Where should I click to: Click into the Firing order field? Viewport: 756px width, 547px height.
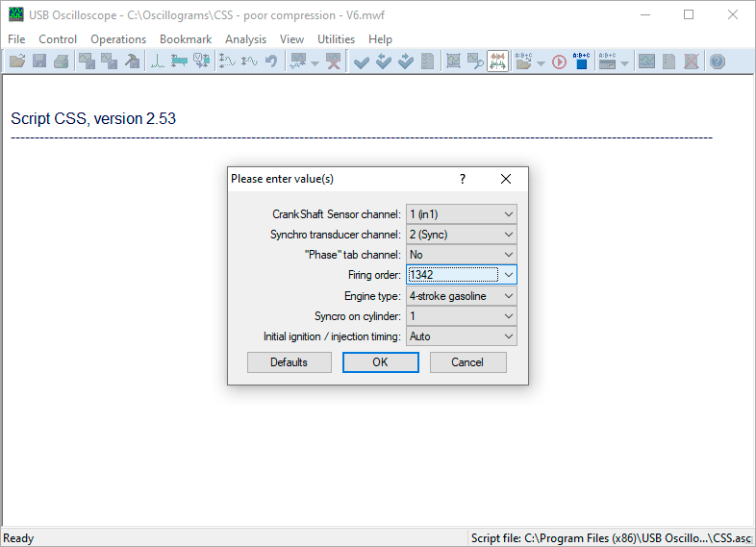[453, 275]
